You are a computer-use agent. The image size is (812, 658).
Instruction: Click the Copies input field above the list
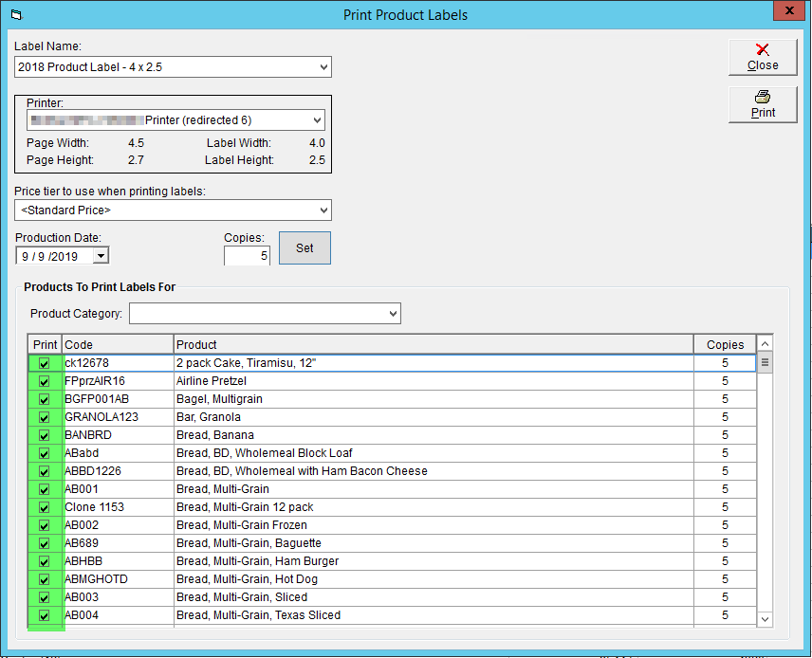pyautogui.click(x=247, y=256)
